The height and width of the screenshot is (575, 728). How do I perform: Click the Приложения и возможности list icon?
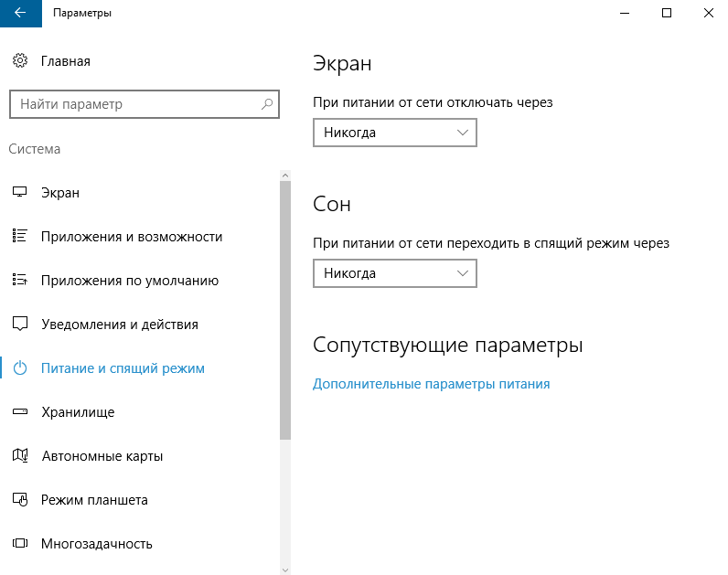pyautogui.click(x=19, y=236)
